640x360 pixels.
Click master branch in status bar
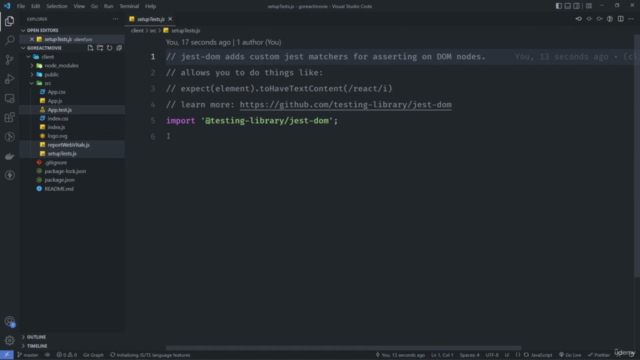pyautogui.click(x=28, y=355)
